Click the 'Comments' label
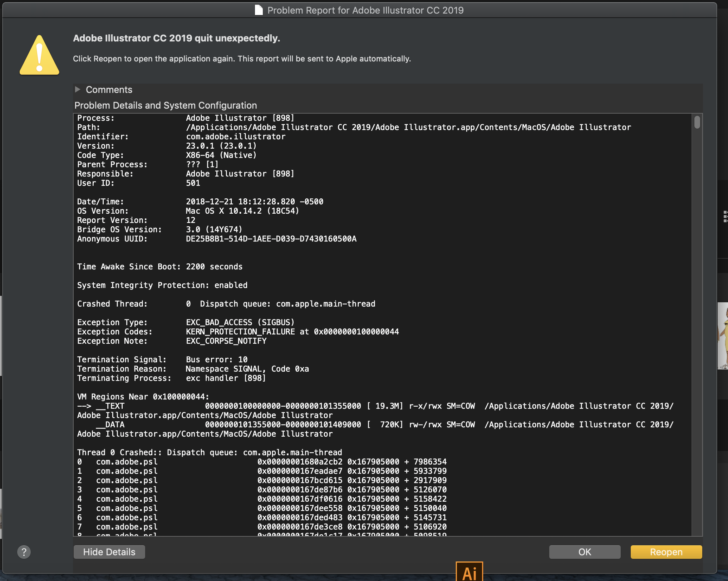The width and height of the screenshot is (728, 581). 109,90
